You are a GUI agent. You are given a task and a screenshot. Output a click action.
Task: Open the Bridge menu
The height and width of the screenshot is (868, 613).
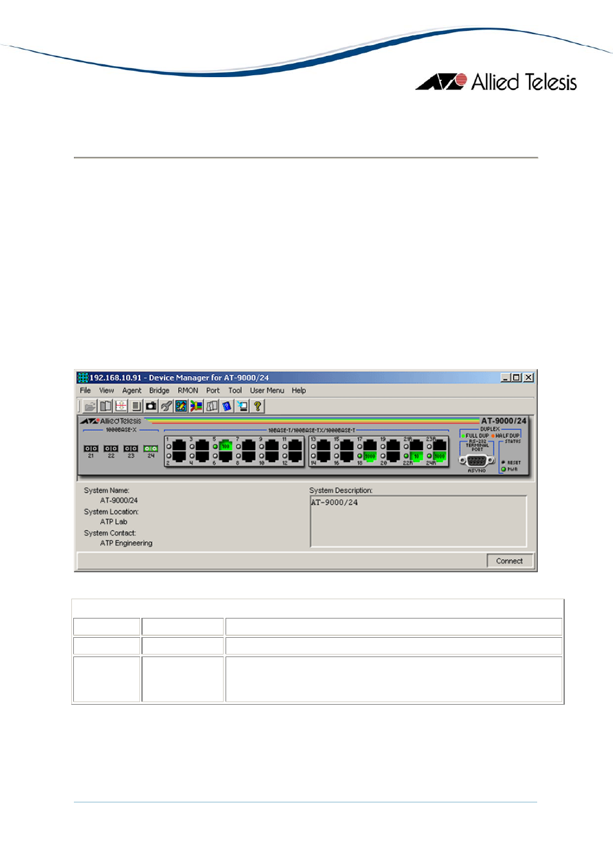click(x=159, y=390)
